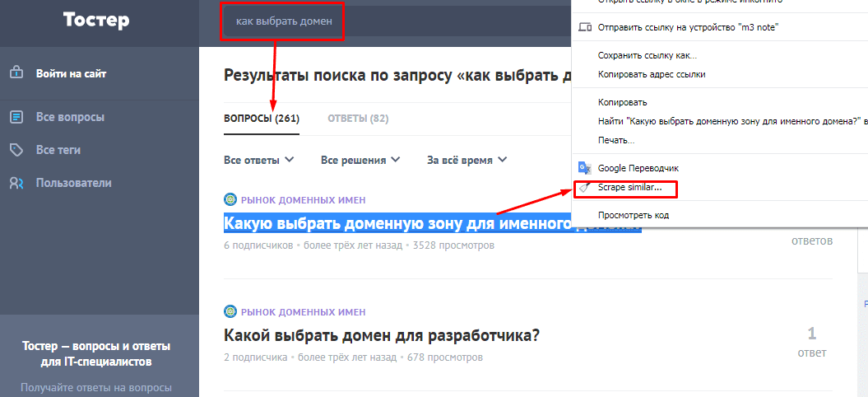Click the Все теги tag icon
Viewport: 868px width, 397px height.
point(16,150)
